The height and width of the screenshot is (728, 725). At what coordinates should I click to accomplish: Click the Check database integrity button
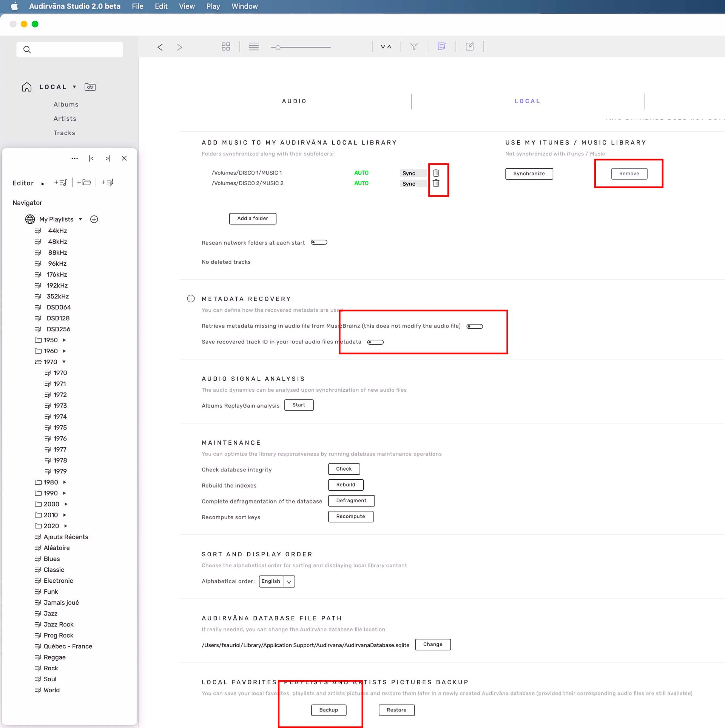click(x=344, y=469)
